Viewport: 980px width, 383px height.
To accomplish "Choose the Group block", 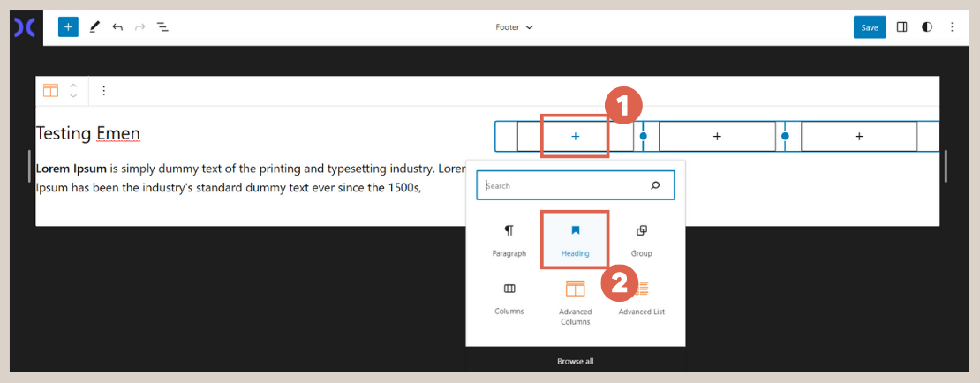I will [x=641, y=240].
